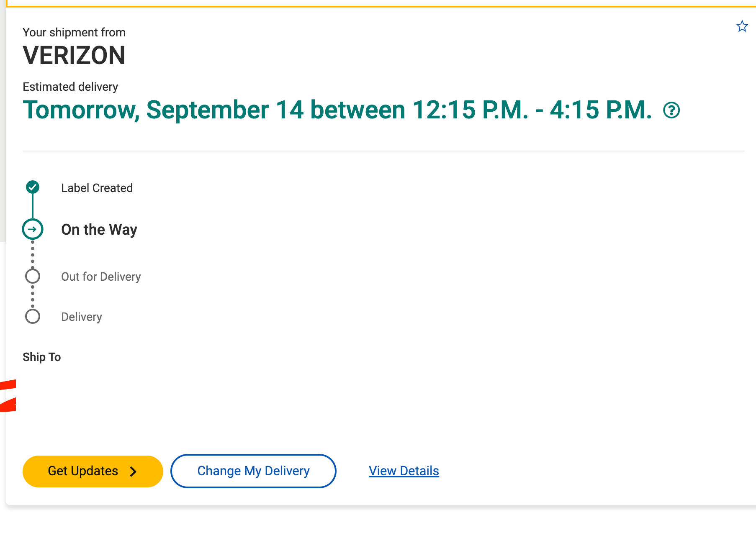Click the Label Created green checkmark
756x533 pixels.
[33, 187]
